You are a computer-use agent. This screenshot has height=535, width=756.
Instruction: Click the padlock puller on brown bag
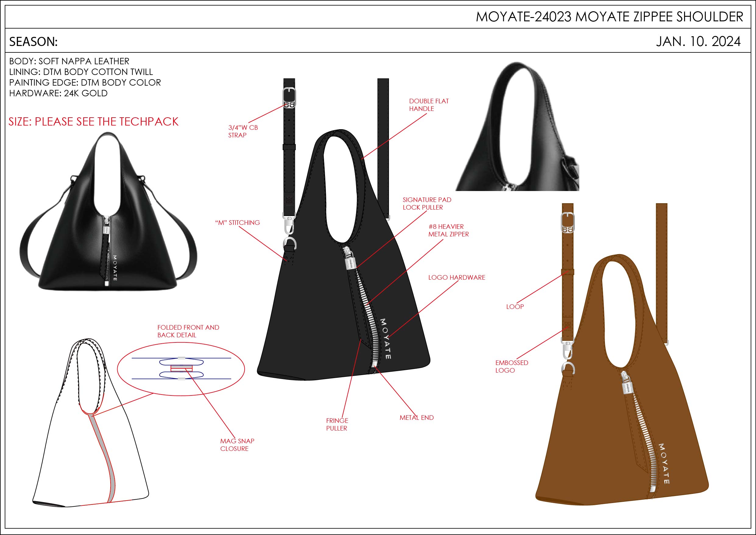(627, 384)
